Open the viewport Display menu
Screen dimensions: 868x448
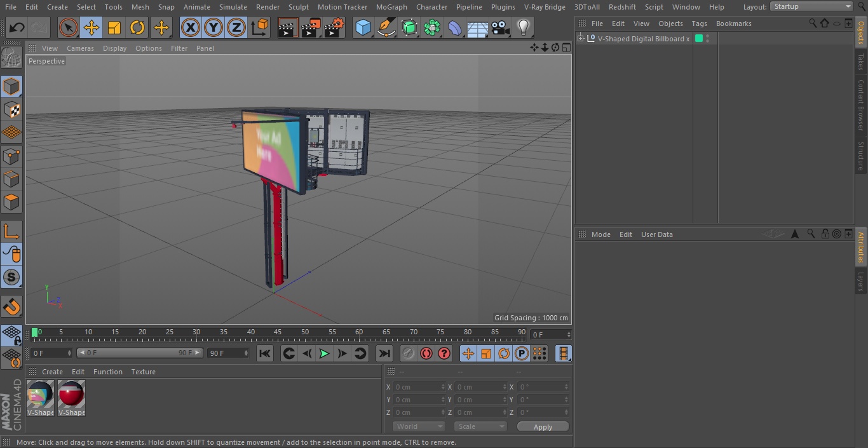click(114, 48)
